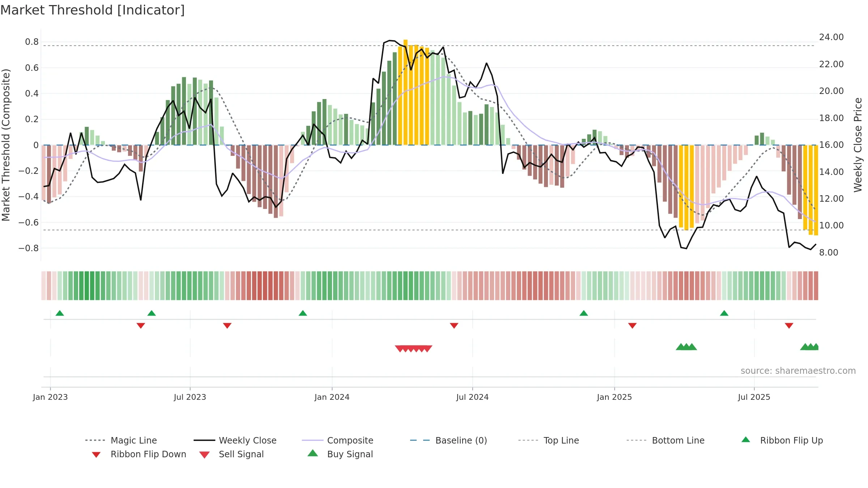Click Jul 2025 x-axis label
The width and height of the screenshot is (868, 488).
click(x=754, y=397)
